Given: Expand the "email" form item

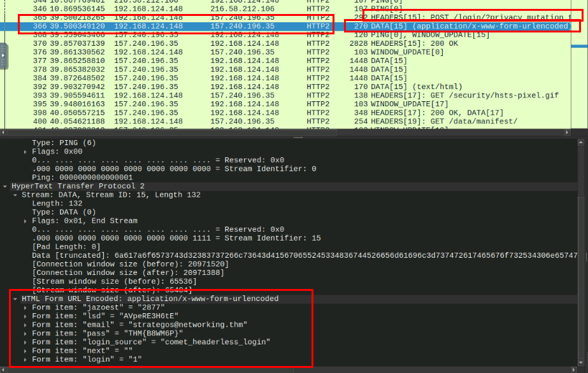Looking at the screenshot, I should (x=25, y=325).
